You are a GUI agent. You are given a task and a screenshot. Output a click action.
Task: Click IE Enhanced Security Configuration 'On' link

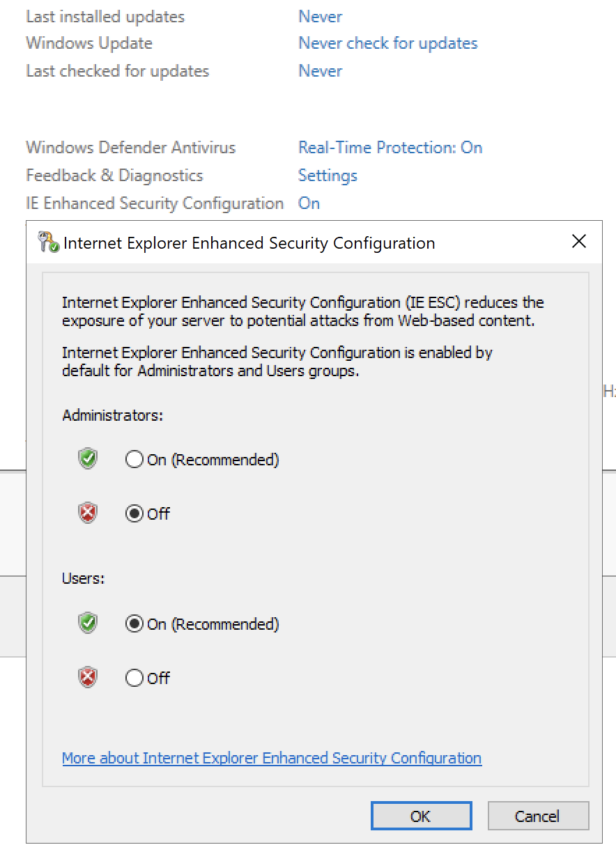pyautogui.click(x=309, y=203)
